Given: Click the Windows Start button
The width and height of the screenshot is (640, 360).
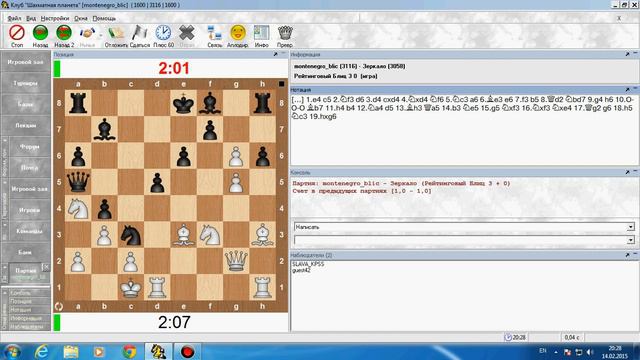Looking at the screenshot, I should (x=12, y=351).
